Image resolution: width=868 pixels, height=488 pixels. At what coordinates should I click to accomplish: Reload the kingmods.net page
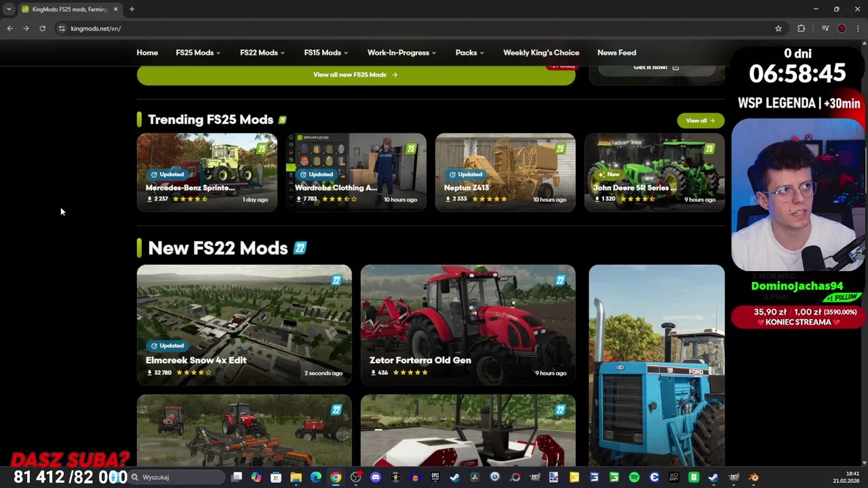tap(42, 28)
